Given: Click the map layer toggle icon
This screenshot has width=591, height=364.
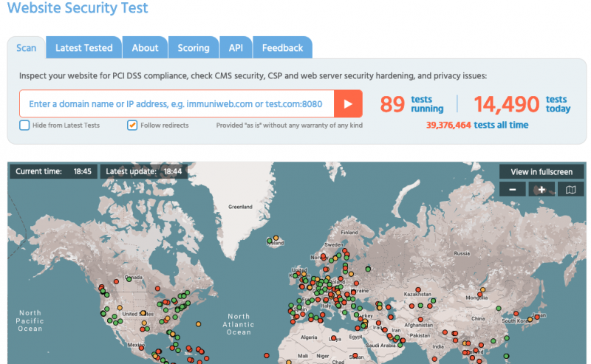Looking at the screenshot, I should tap(570, 190).
